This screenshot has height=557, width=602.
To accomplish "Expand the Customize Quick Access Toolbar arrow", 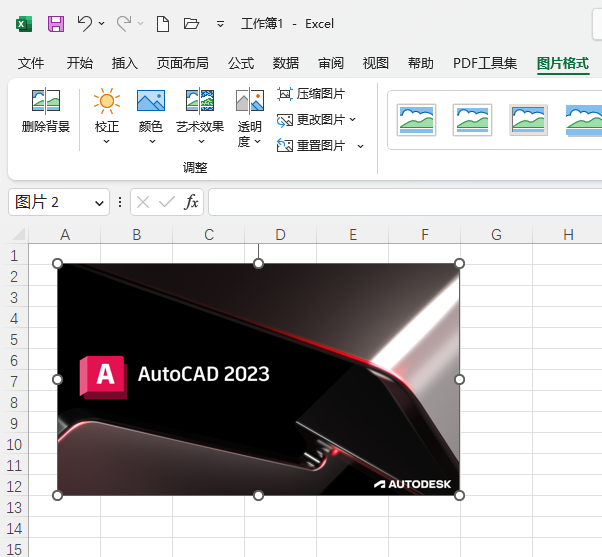I will pos(220,24).
